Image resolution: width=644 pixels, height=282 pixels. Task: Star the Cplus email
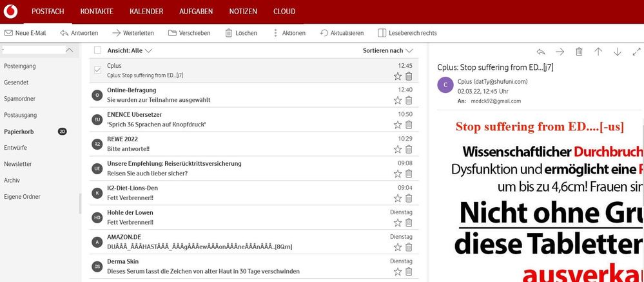point(398,76)
